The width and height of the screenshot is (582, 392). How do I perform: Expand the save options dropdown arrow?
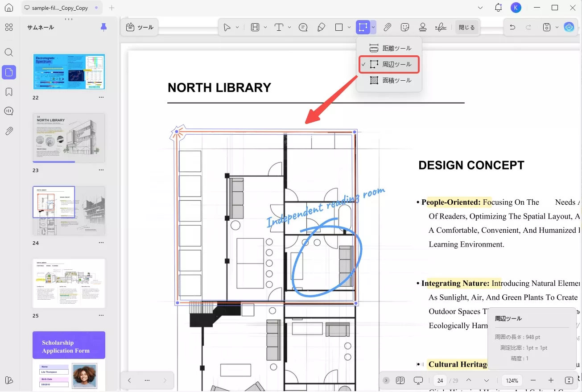coord(557,28)
